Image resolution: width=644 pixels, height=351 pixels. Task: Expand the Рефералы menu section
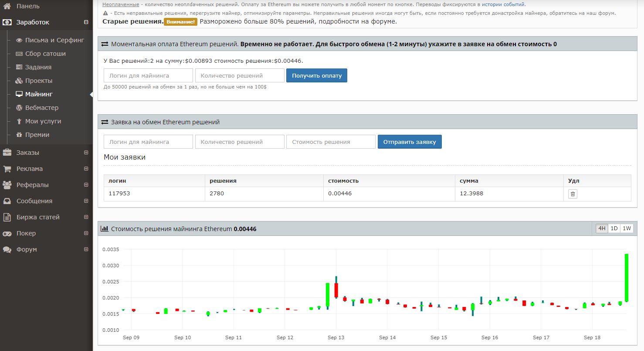[86, 185]
